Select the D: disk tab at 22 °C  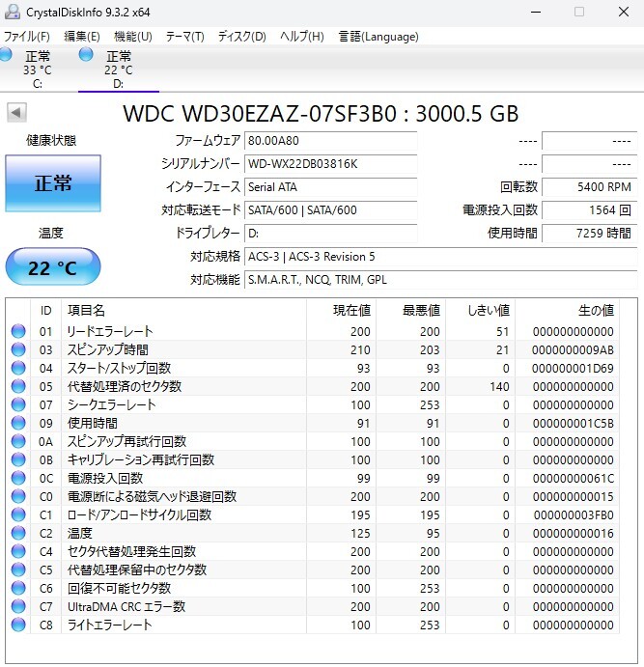tap(119, 69)
